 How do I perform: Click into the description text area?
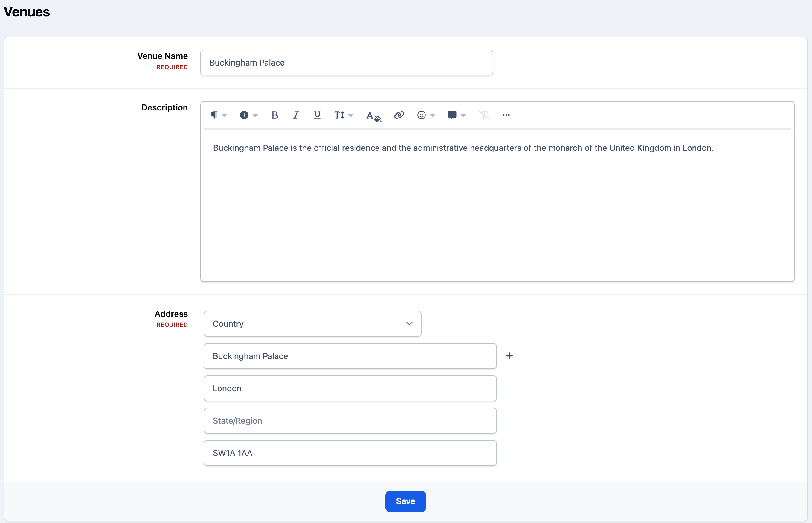[x=497, y=205]
